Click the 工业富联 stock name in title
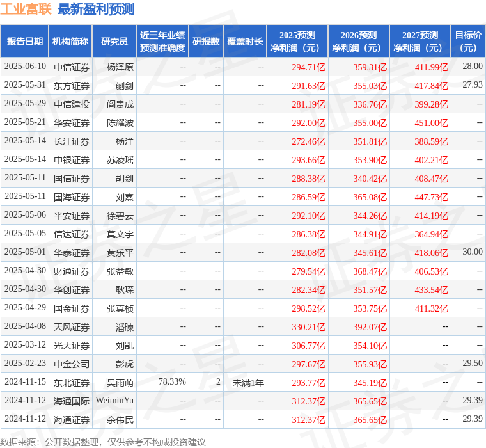Screen dimensions: 486x448 coord(26,9)
